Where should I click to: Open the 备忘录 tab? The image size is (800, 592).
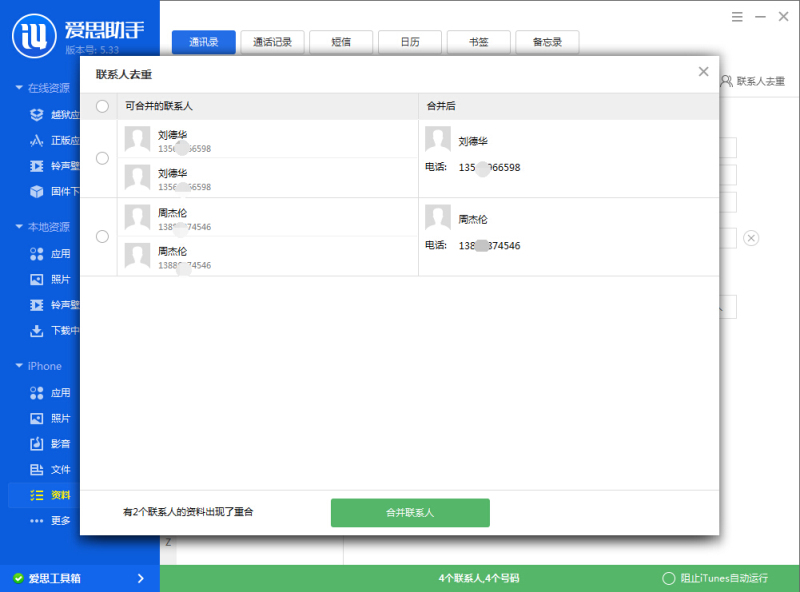pos(546,43)
